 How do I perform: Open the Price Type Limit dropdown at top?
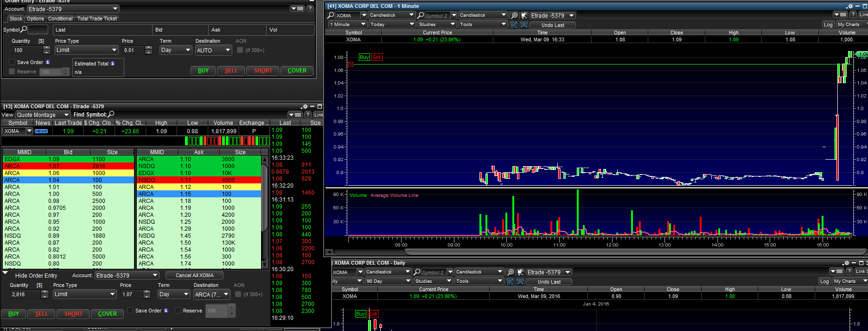86,50
